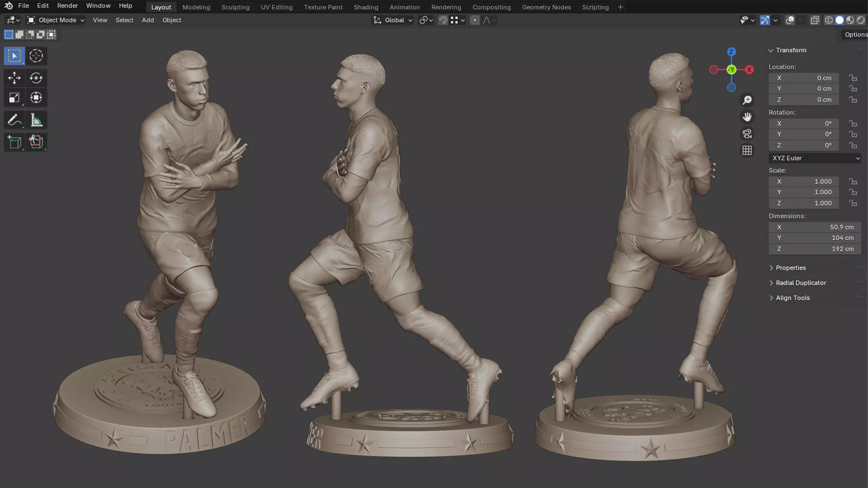
Task: Select the 3D Cursor tool
Action: 36,56
